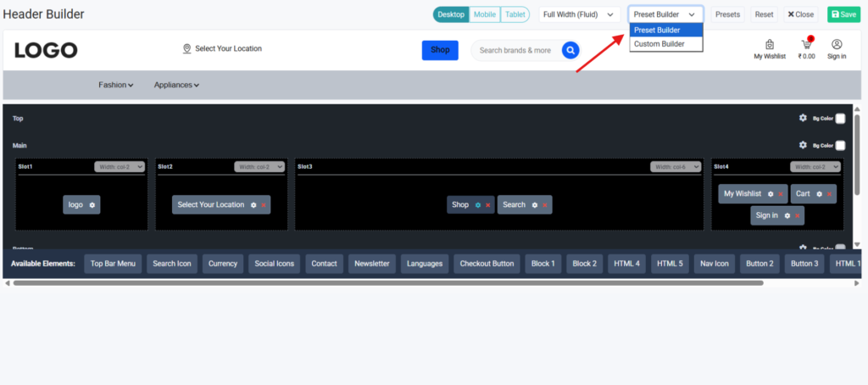Screen dimensions: 868x385
Task: Open Slot1 width col-2 dropdown
Action: coord(120,166)
